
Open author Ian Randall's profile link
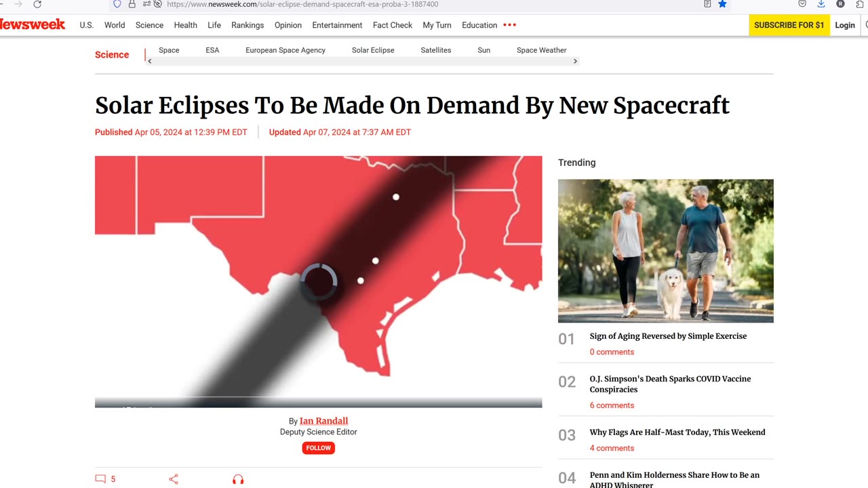click(x=323, y=421)
